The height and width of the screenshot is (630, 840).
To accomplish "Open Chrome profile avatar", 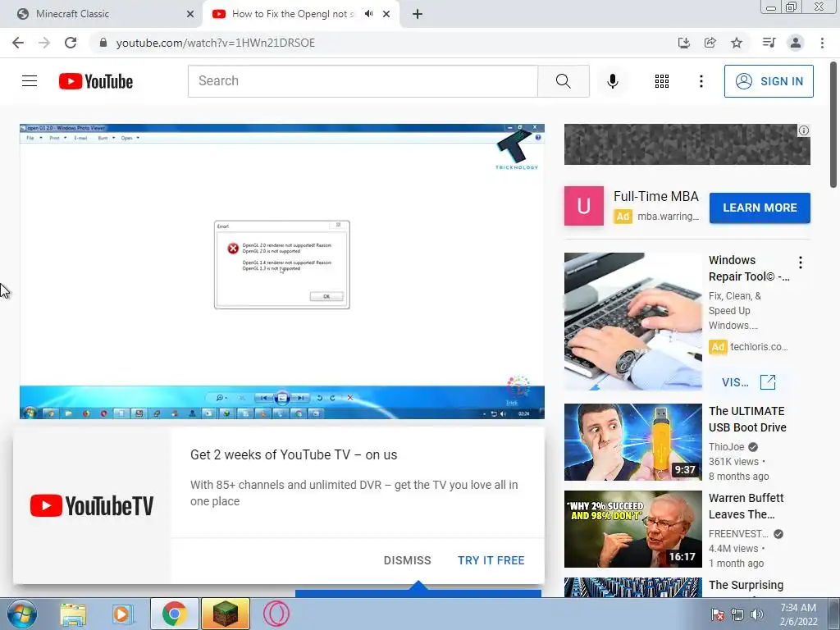I will 796,43.
